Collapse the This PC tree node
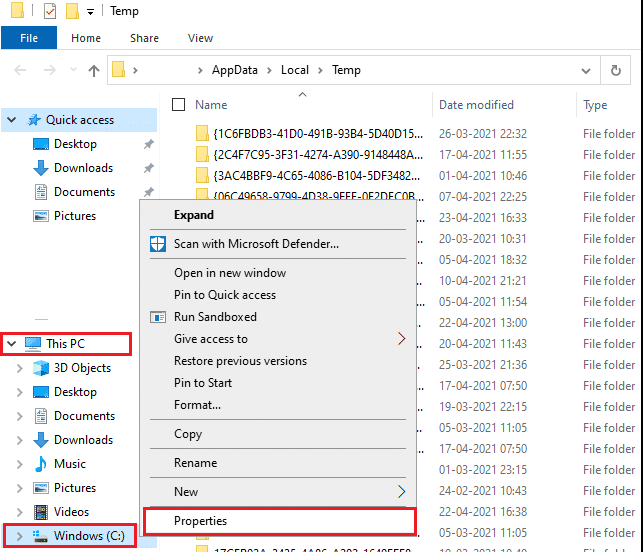 tap(11, 344)
